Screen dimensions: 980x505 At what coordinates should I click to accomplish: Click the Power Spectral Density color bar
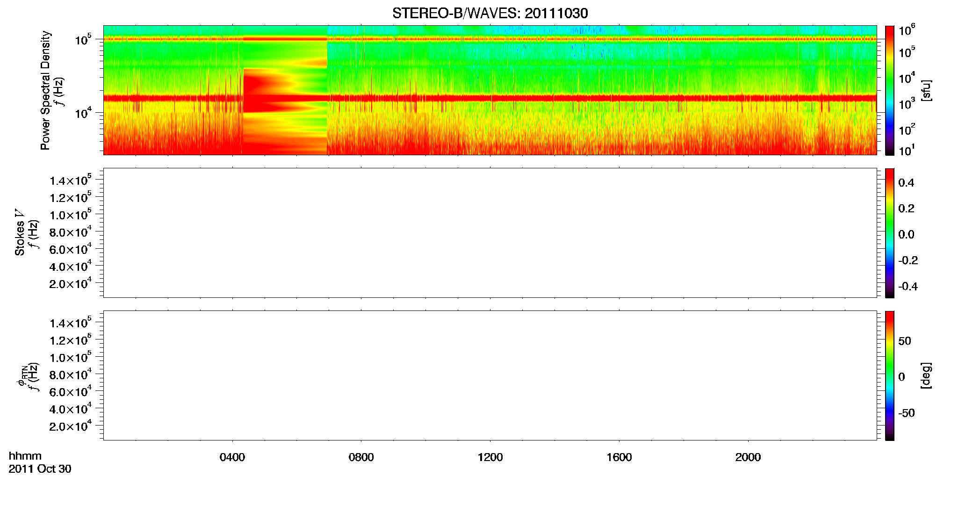pyautogui.click(x=889, y=90)
